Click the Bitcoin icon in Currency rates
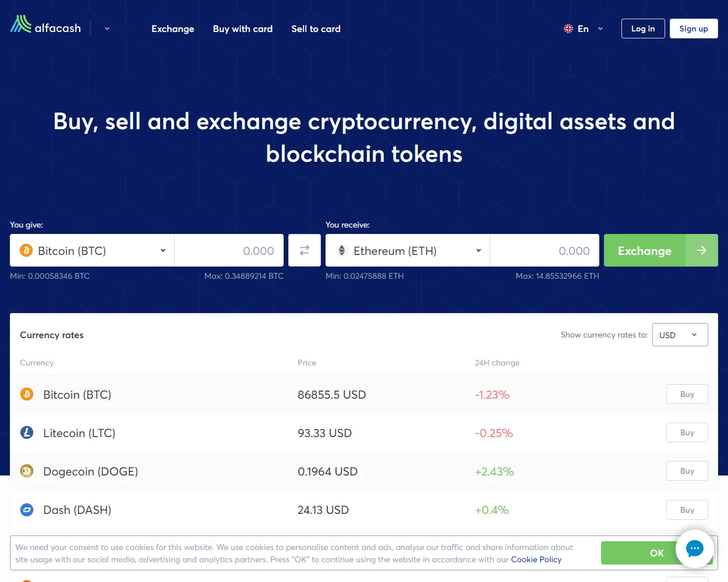The height and width of the screenshot is (582, 728). click(x=27, y=394)
